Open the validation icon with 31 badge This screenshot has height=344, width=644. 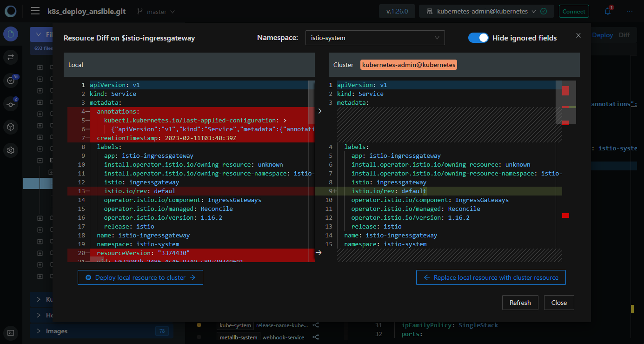(x=11, y=81)
